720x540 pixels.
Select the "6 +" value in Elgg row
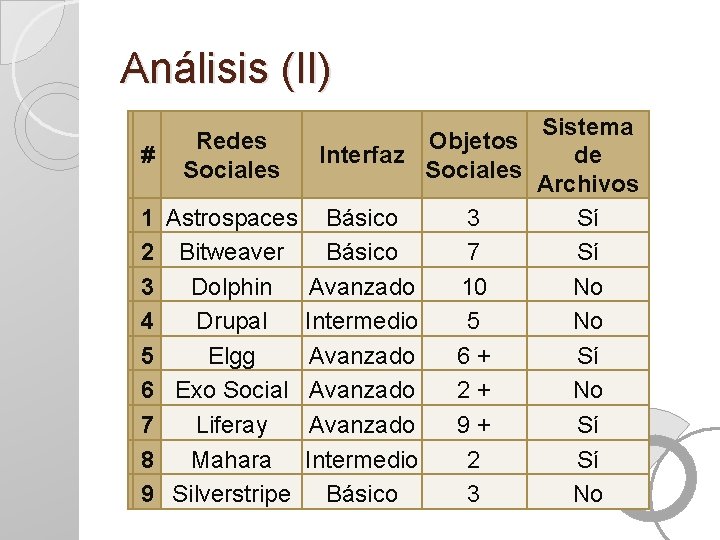pyautogui.click(x=473, y=356)
